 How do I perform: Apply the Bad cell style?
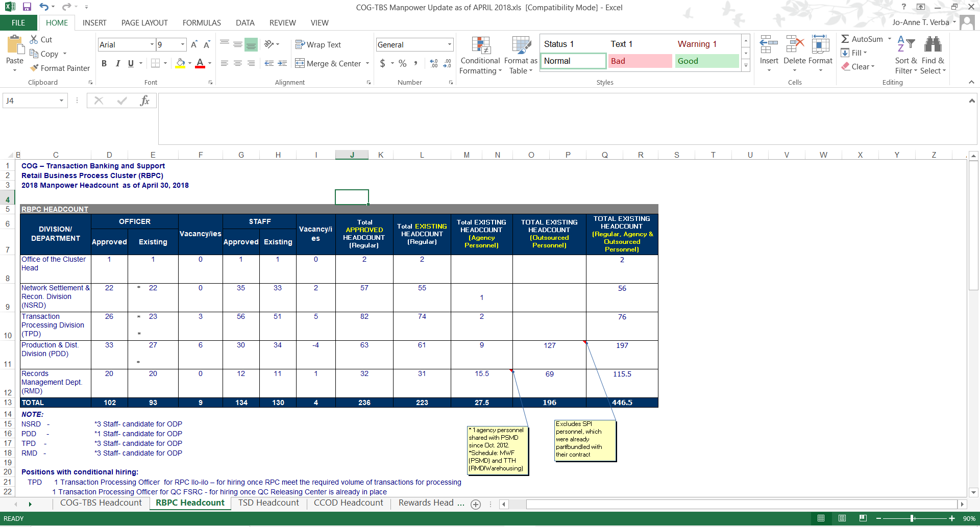pos(640,61)
